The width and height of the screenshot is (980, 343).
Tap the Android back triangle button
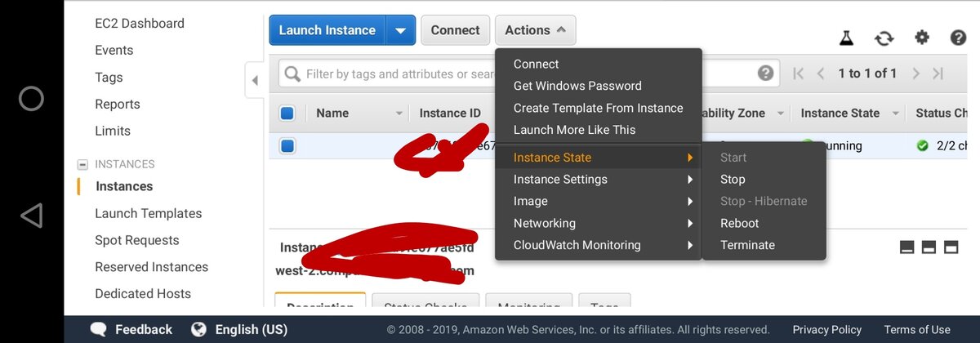pos(31,216)
